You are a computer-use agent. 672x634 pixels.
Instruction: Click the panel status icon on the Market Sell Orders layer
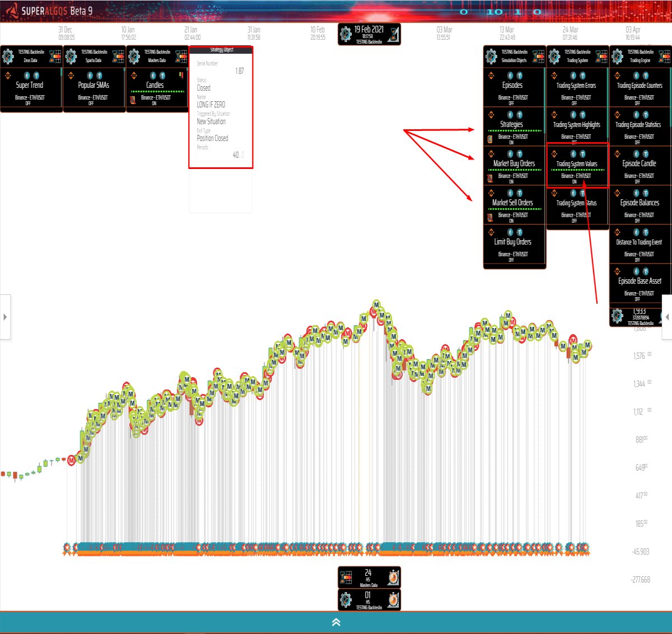pos(490,218)
